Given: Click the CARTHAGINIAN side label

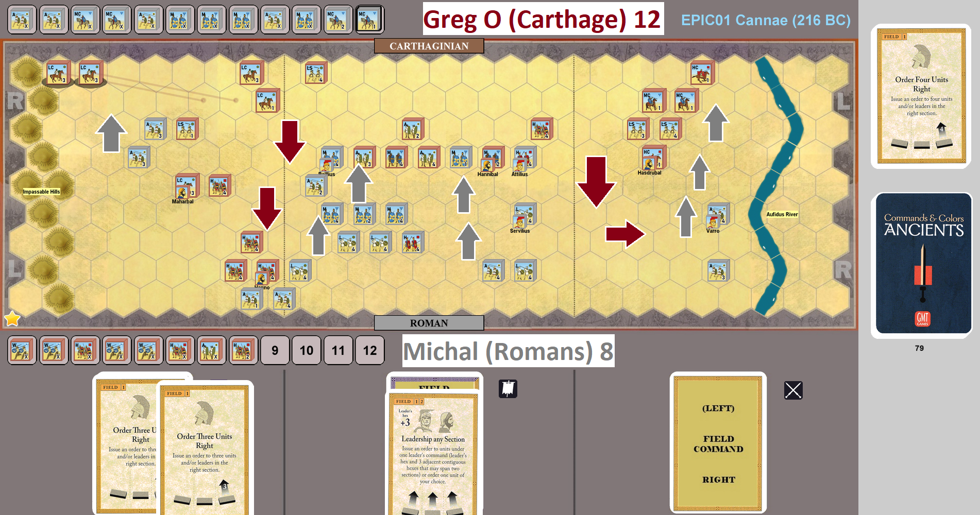Looking at the screenshot, I should (x=429, y=46).
